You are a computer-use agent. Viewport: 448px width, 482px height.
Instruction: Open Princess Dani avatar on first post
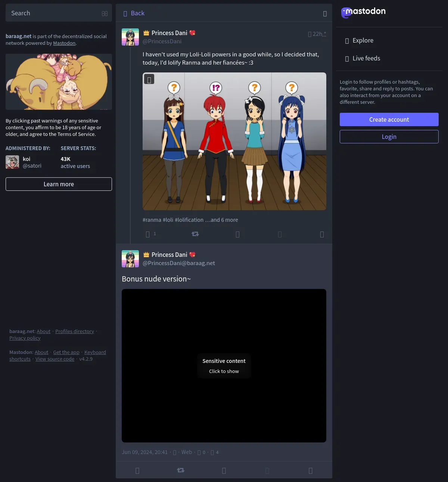pyautogui.click(x=130, y=37)
